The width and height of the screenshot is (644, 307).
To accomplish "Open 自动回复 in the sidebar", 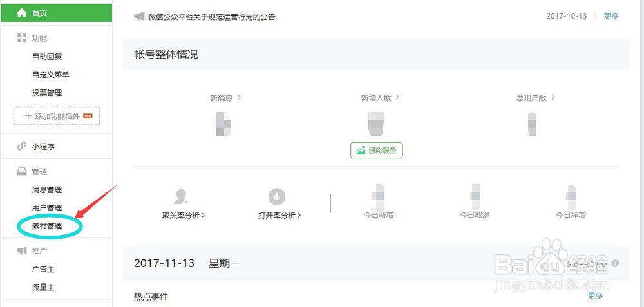I will coord(47,57).
